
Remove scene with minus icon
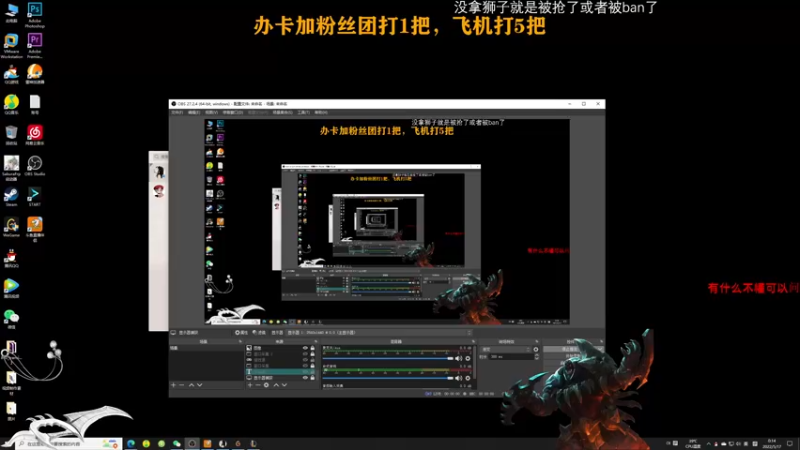[181, 385]
